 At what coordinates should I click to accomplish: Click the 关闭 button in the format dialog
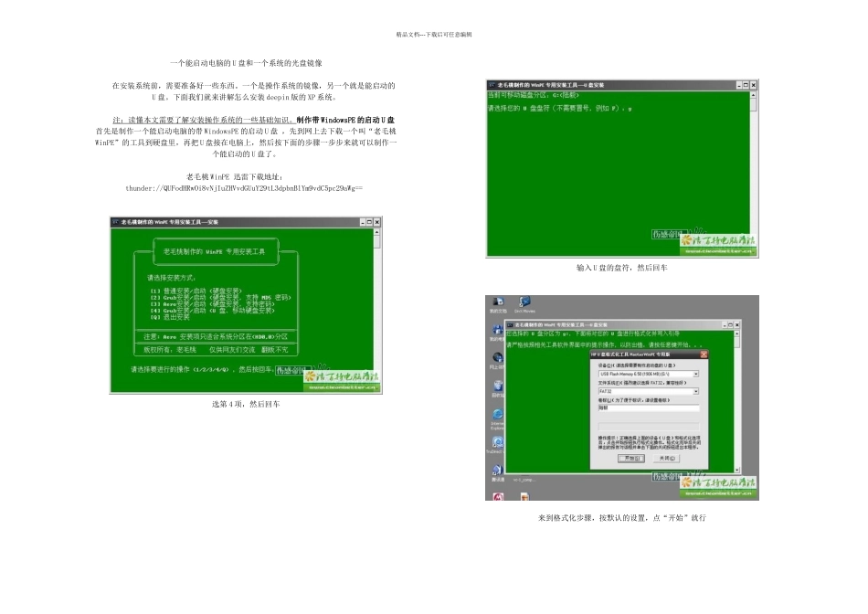pos(666,459)
